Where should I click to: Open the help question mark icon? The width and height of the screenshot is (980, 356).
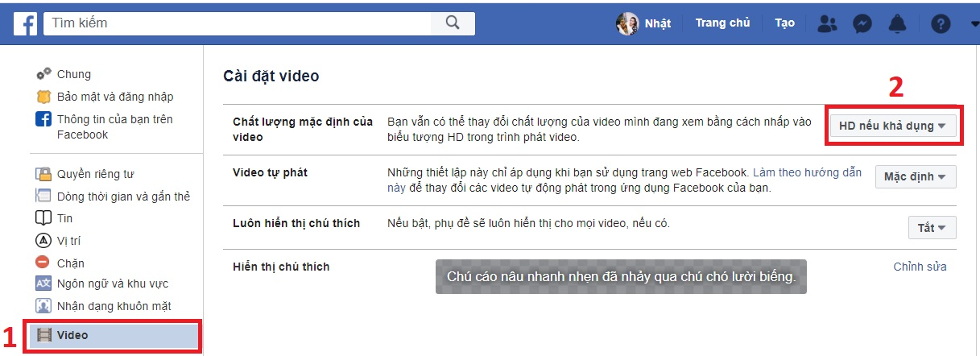point(941,23)
